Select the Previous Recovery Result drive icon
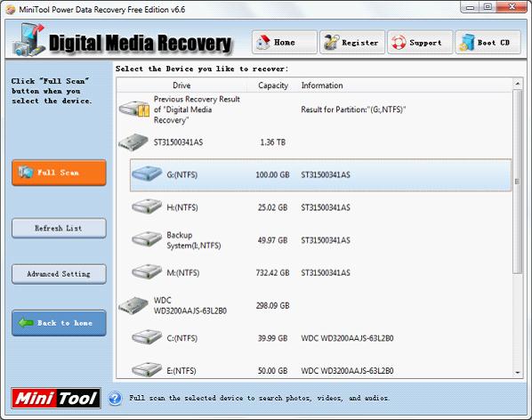The height and width of the screenshot is (420, 532). 134,109
